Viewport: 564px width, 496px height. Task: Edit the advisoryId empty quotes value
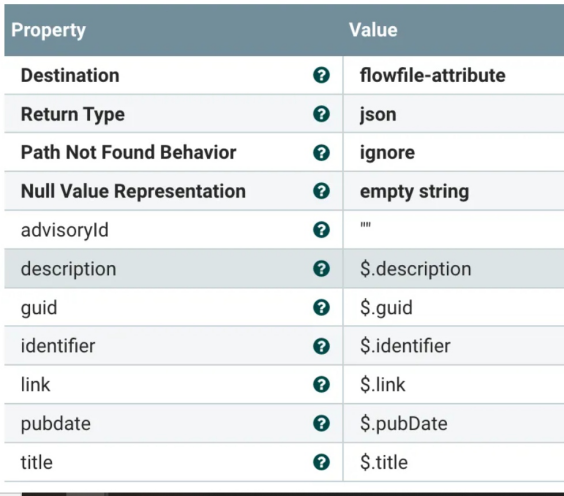(454, 230)
